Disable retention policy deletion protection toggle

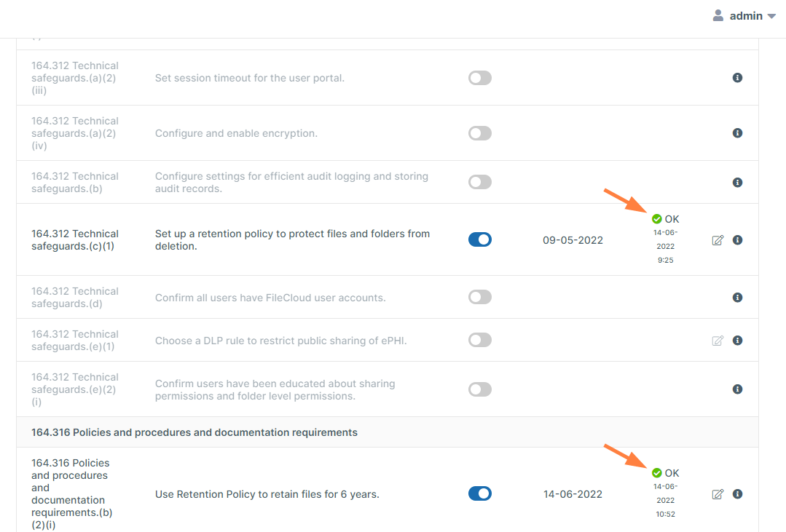click(480, 239)
